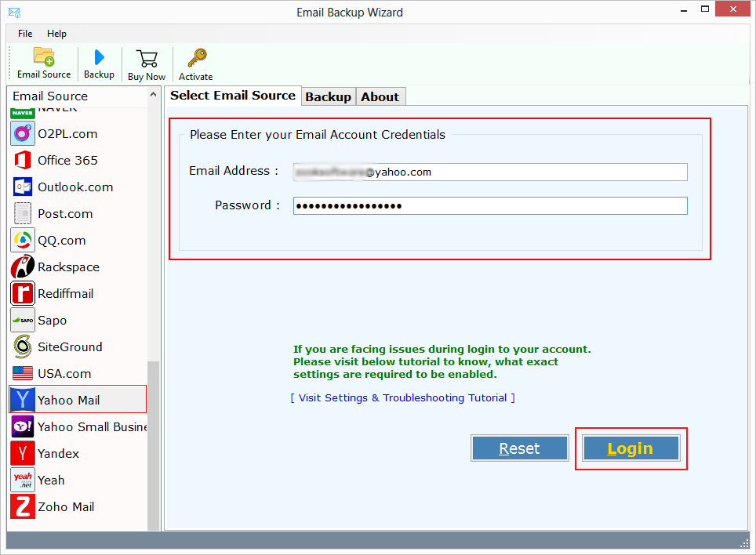Select the Yahoo Mail list label
Screen dimensions: 756x555
pyautogui.click(x=68, y=401)
